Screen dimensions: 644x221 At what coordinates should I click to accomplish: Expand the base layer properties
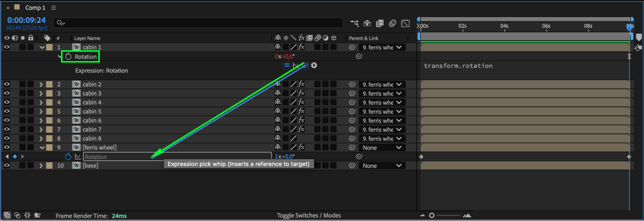click(41, 166)
